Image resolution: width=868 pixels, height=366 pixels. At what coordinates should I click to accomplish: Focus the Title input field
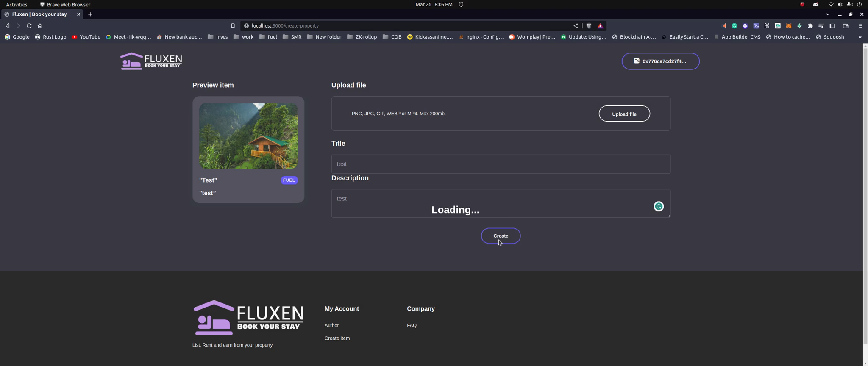pos(501,164)
